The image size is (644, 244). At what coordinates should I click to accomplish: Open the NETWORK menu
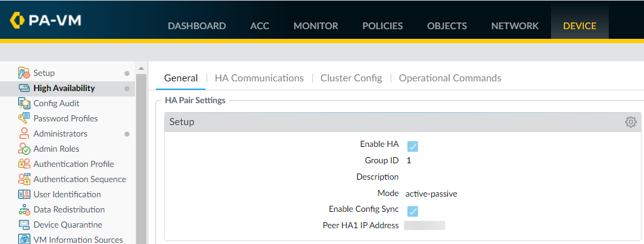coord(515,25)
